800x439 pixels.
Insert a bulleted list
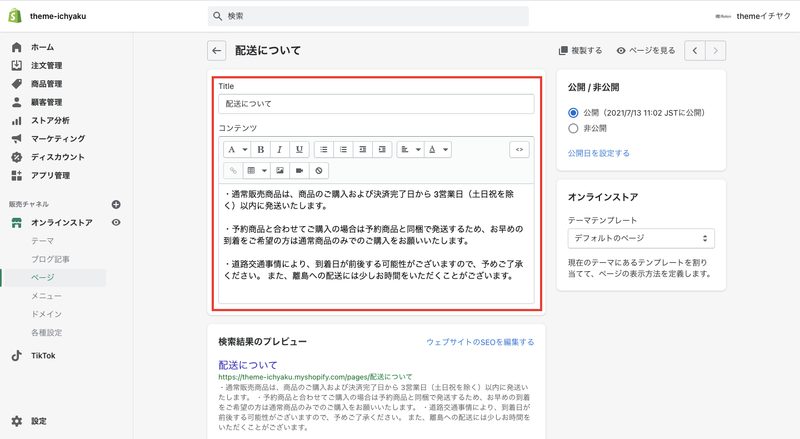(x=323, y=150)
